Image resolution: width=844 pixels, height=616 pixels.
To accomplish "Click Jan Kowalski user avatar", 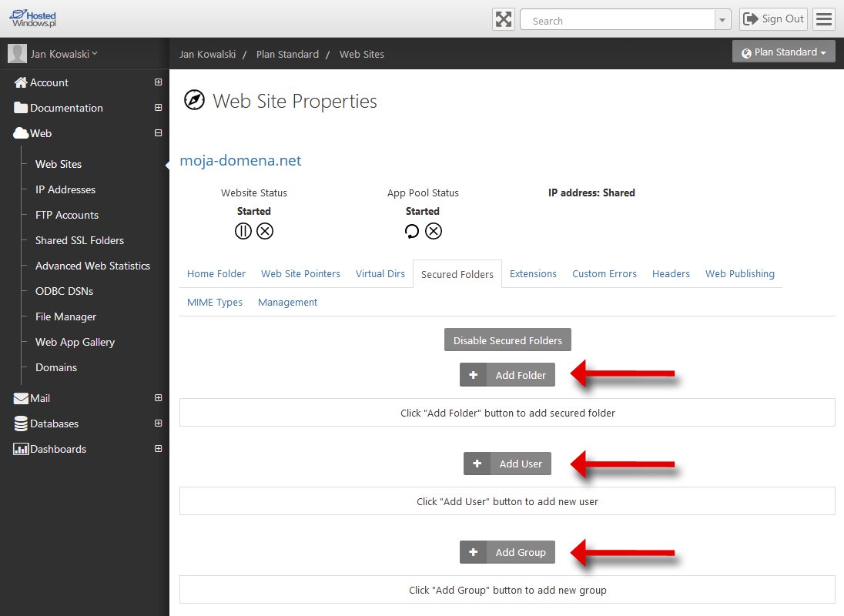I will pos(17,54).
